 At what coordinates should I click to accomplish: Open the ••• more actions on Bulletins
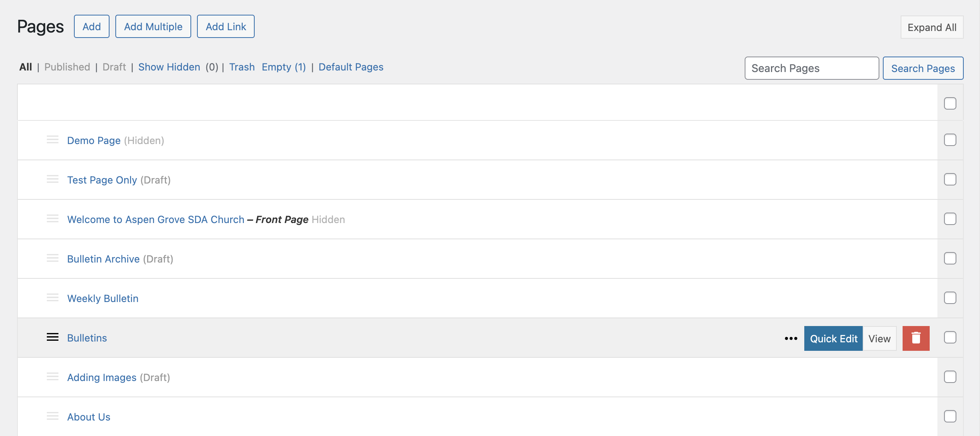(x=791, y=338)
